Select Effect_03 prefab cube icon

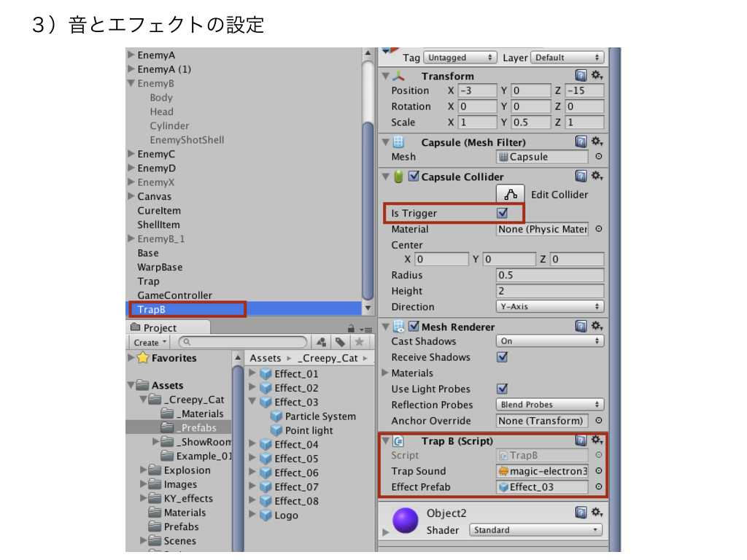pos(266,402)
